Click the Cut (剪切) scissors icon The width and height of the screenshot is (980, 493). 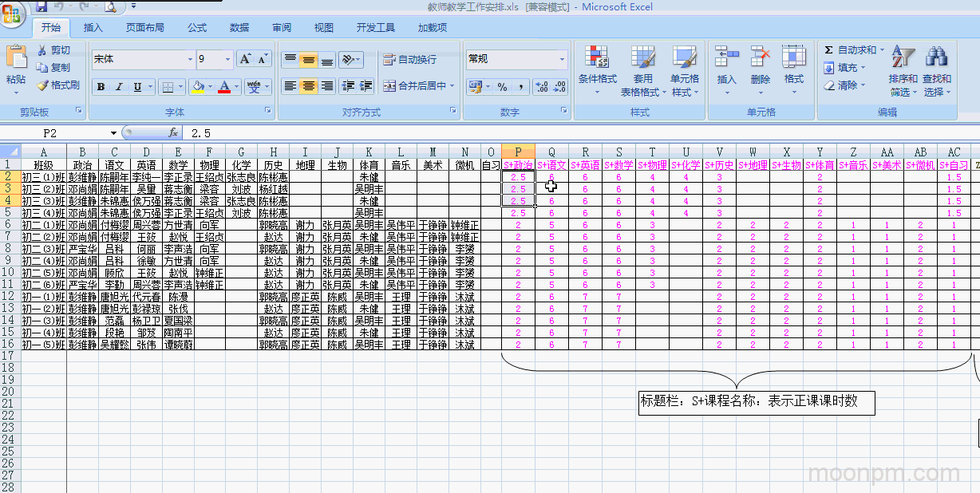(x=42, y=50)
